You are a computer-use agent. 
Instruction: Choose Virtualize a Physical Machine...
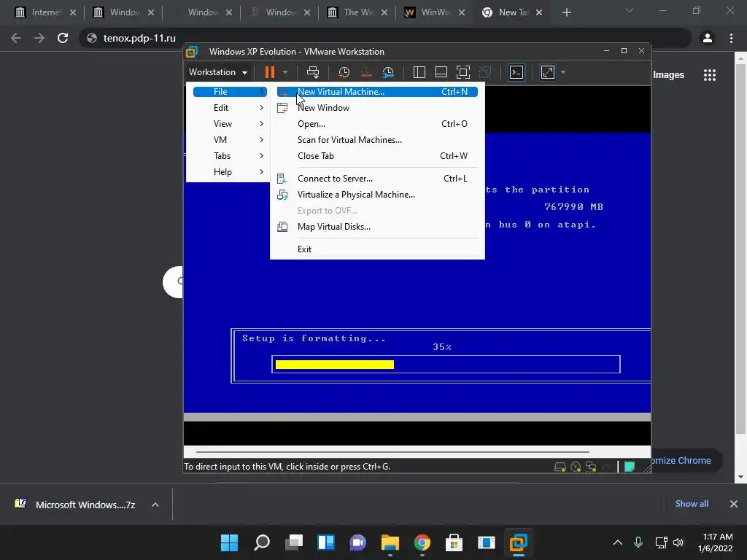point(377,195)
